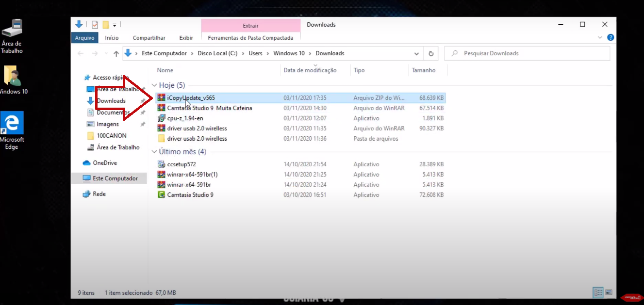Go forward with the forward arrow

[95, 53]
